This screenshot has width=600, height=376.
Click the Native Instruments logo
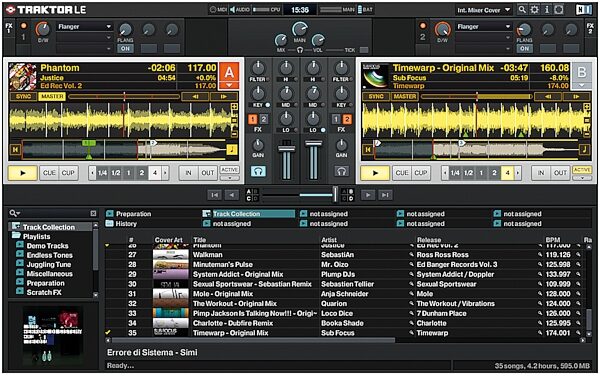coord(584,10)
